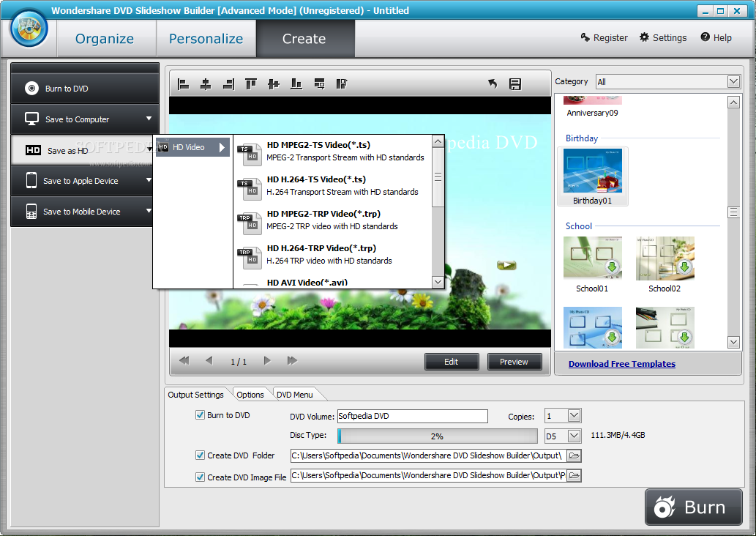Image resolution: width=756 pixels, height=536 pixels.
Task: Switch to the Organize tab
Action: coord(105,39)
